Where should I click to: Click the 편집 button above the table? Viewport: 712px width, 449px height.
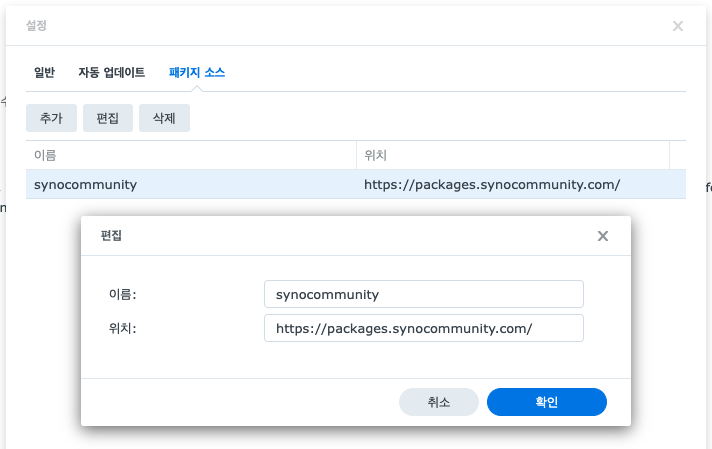pos(108,118)
